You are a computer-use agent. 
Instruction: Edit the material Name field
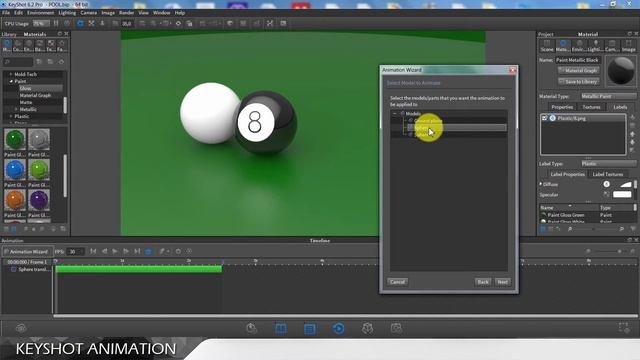[578, 60]
